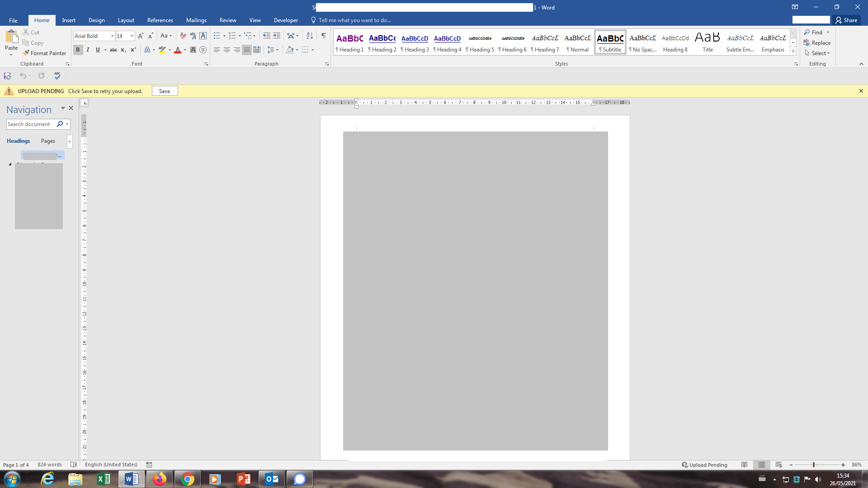This screenshot has height=488, width=868.
Task: Open the font name dropdown
Action: coord(112,36)
